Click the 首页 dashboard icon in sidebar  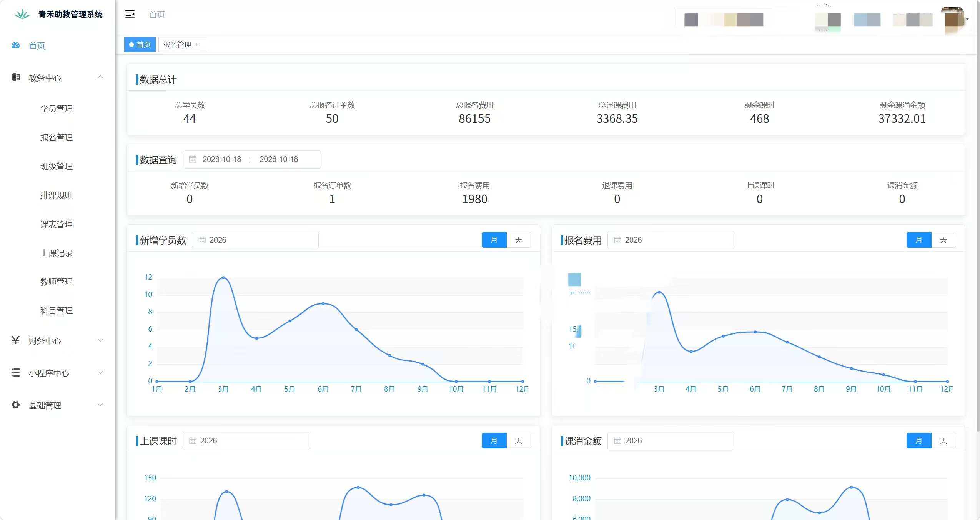pyautogui.click(x=15, y=45)
